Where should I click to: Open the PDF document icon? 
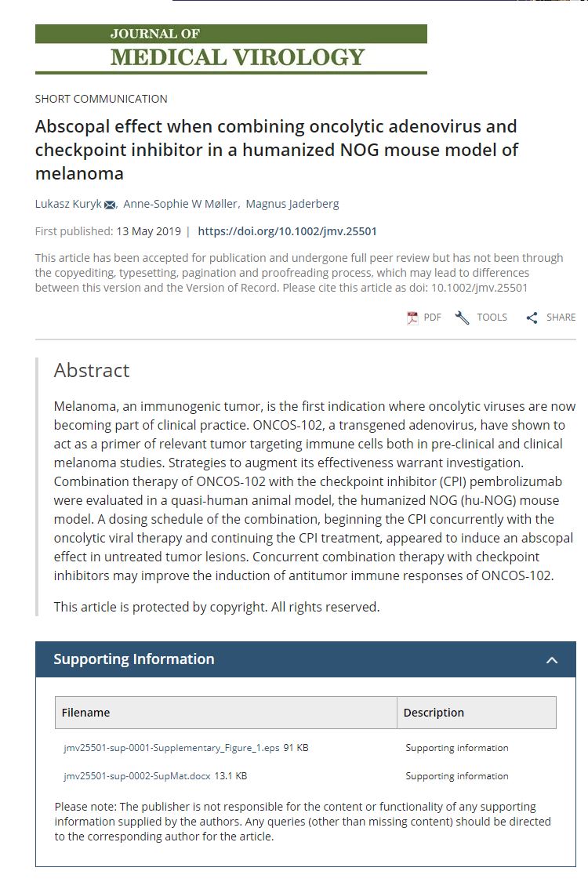[412, 318]
